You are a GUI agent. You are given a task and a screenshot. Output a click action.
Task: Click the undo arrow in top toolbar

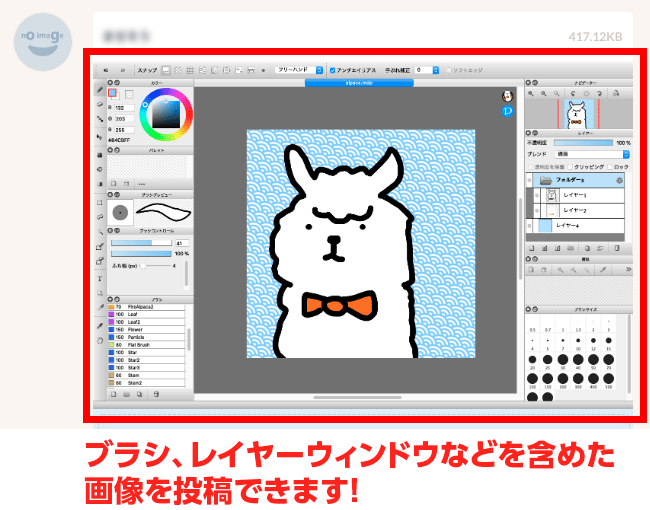pyautogui.click(x=106, y=70)
